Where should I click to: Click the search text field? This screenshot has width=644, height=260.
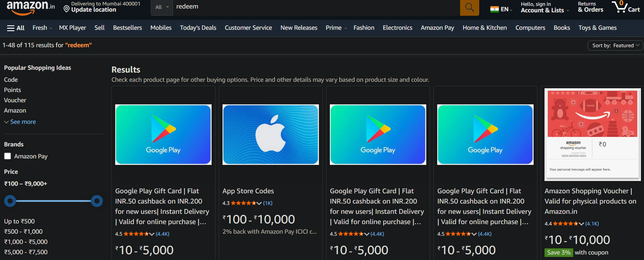pyautogui.click(x=314, y=7)
